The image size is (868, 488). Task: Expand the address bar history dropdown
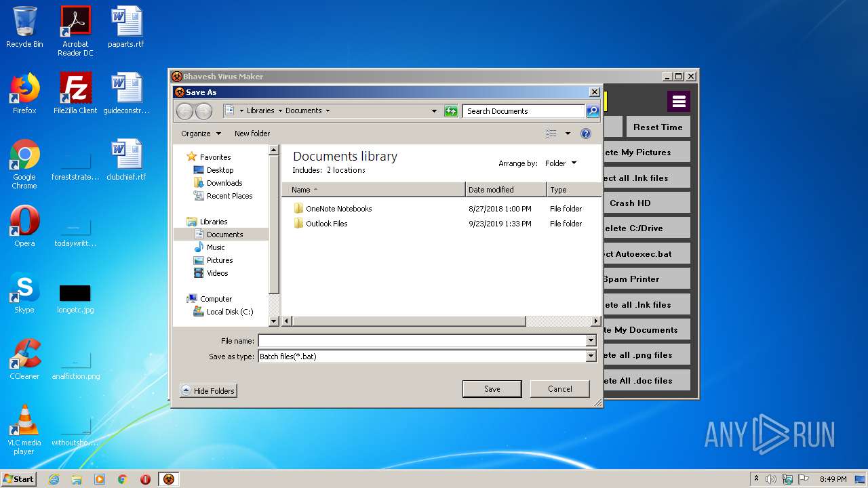[x=434, y=111]
